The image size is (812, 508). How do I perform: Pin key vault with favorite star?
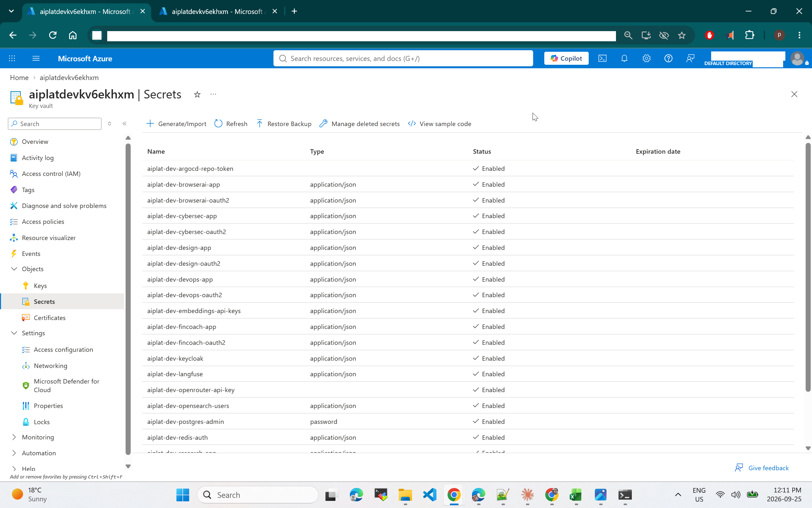pyautogui.click(x=197, y=94)
